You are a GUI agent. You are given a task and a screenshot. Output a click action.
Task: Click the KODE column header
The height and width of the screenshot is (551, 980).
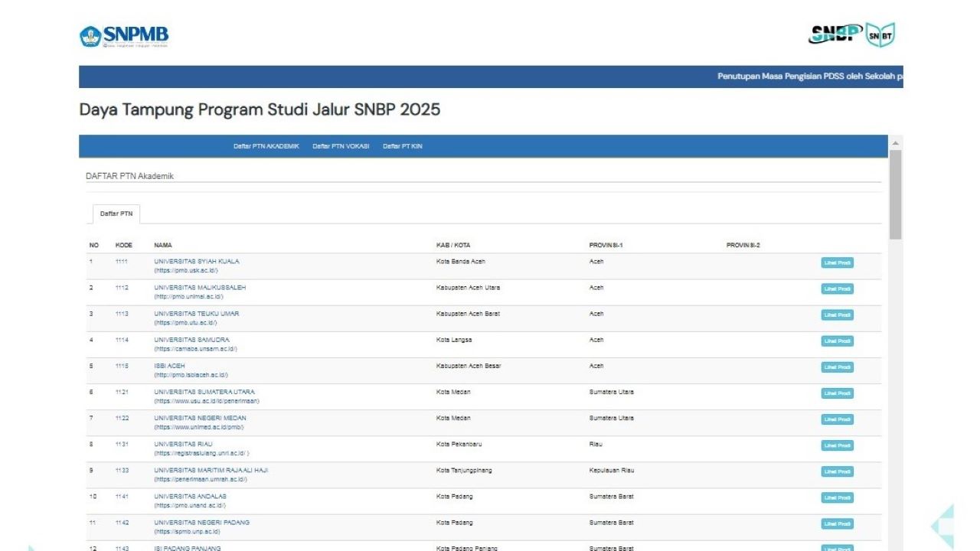124,246
